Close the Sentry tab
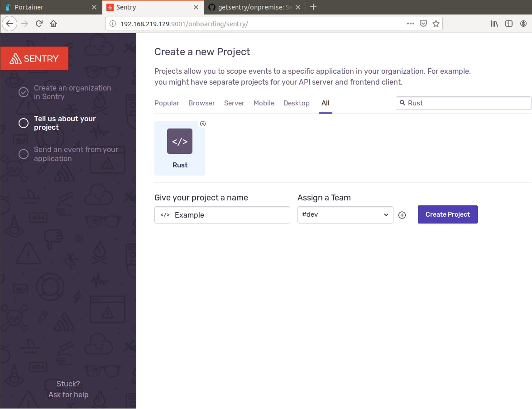532x409 pixels. (x=196, y=7)
